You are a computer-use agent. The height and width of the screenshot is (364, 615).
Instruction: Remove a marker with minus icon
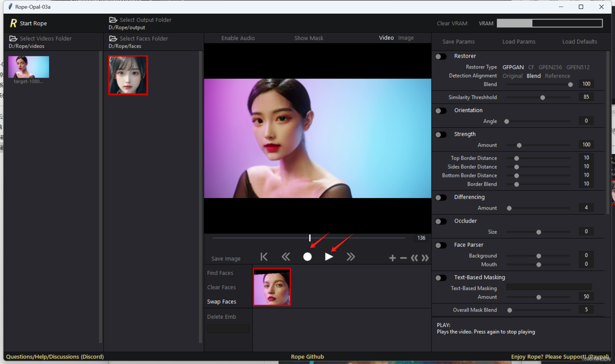pyautogui.click(x=403, y=258)
